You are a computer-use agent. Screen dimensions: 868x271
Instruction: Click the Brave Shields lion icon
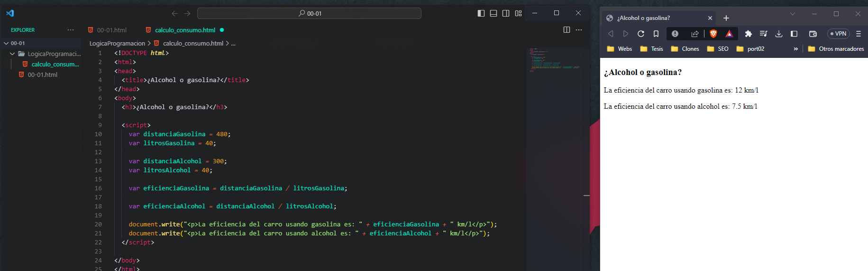coord(713,34)
